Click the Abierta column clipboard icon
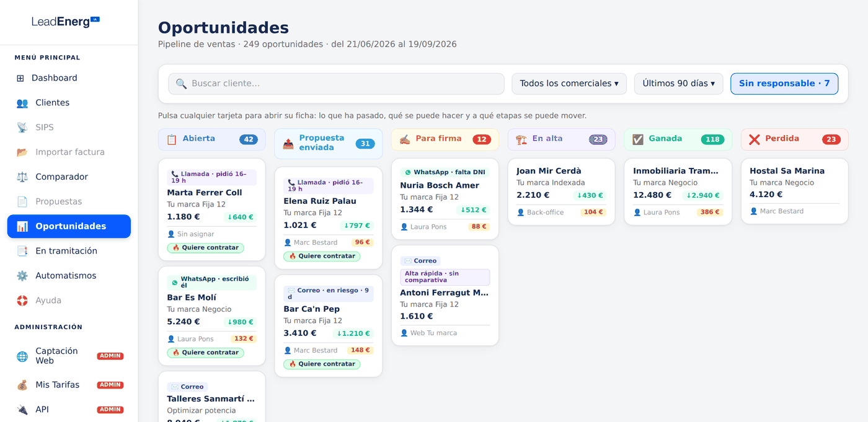 [172, 139]
